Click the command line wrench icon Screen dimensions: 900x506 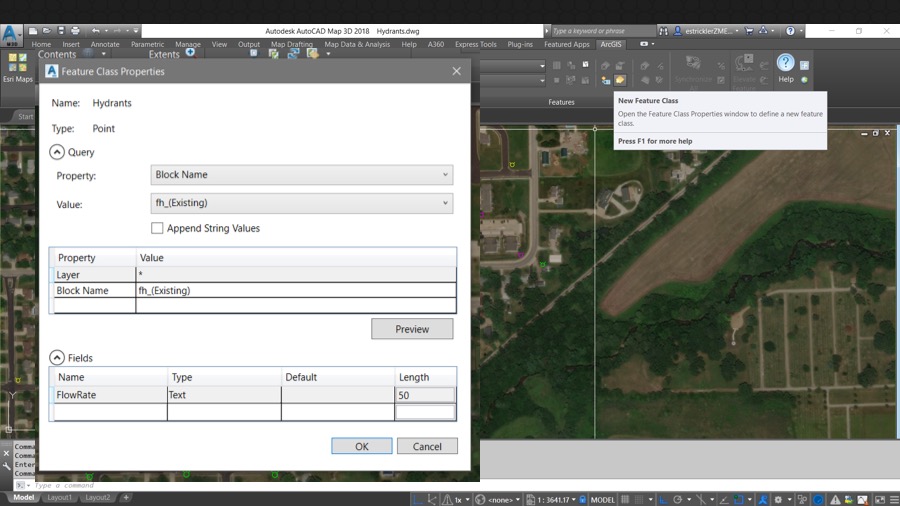(x=6, y=466)
